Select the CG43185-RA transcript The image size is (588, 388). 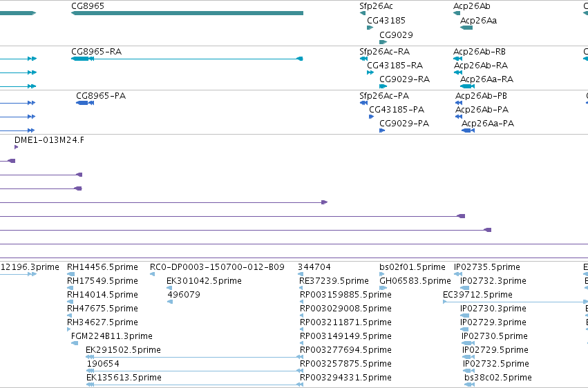[370, 72]
